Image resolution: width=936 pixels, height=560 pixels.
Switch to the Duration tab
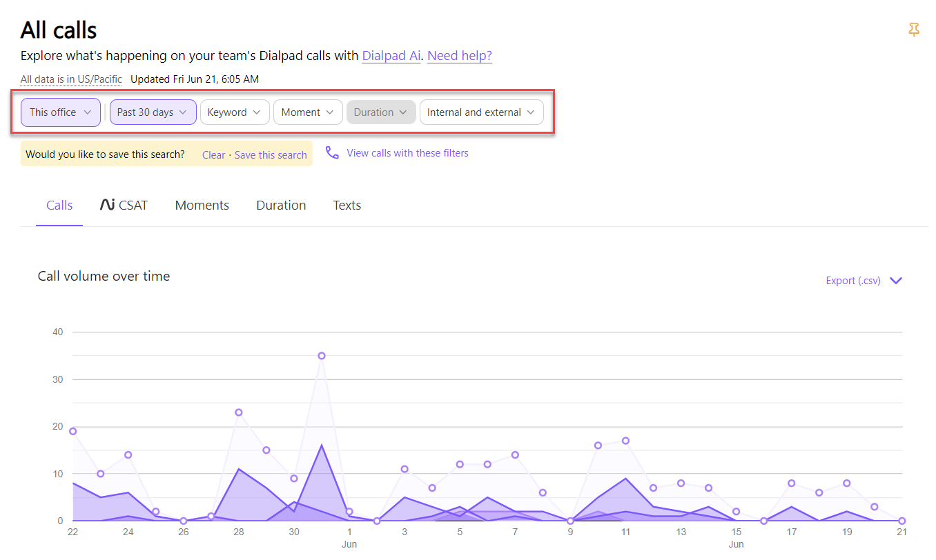point(281,205)
